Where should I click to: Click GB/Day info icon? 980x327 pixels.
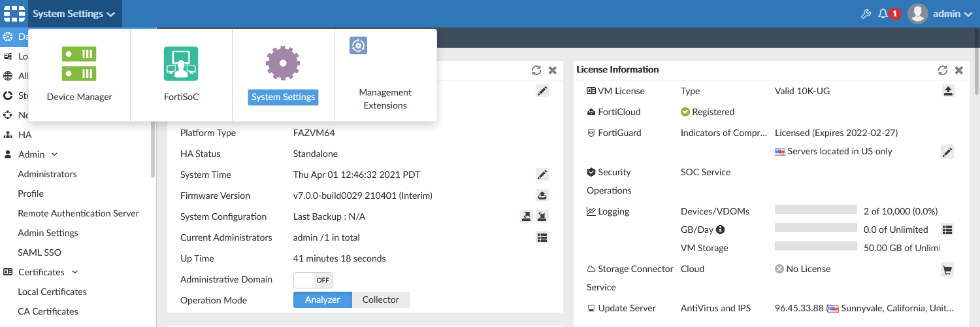721,230
